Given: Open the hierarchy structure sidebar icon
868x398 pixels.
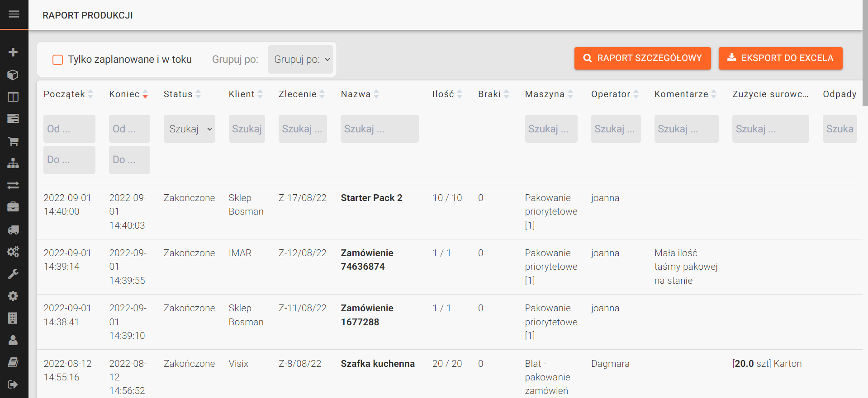Looking at the screenshot, I should pos(13,164).
